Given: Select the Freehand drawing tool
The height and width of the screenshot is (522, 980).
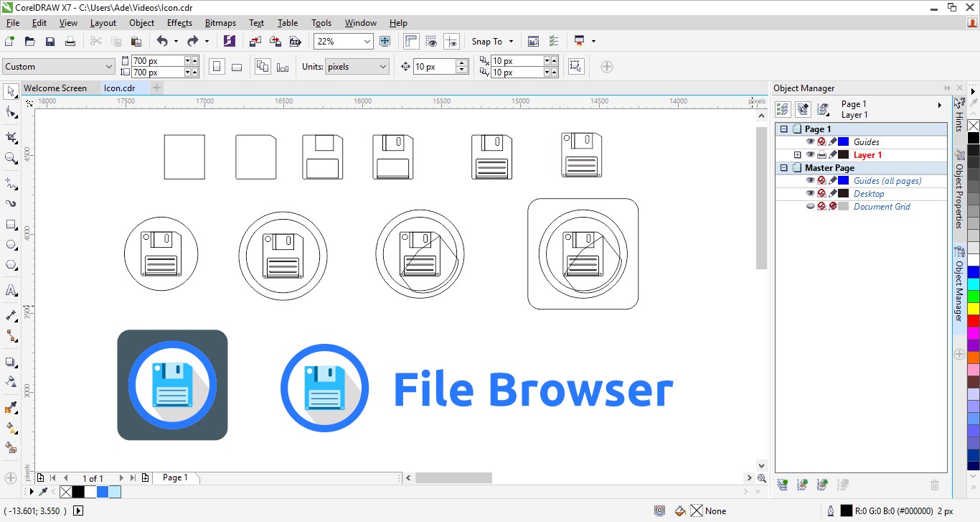Looking at the screenshot, I should click(11, 184).
